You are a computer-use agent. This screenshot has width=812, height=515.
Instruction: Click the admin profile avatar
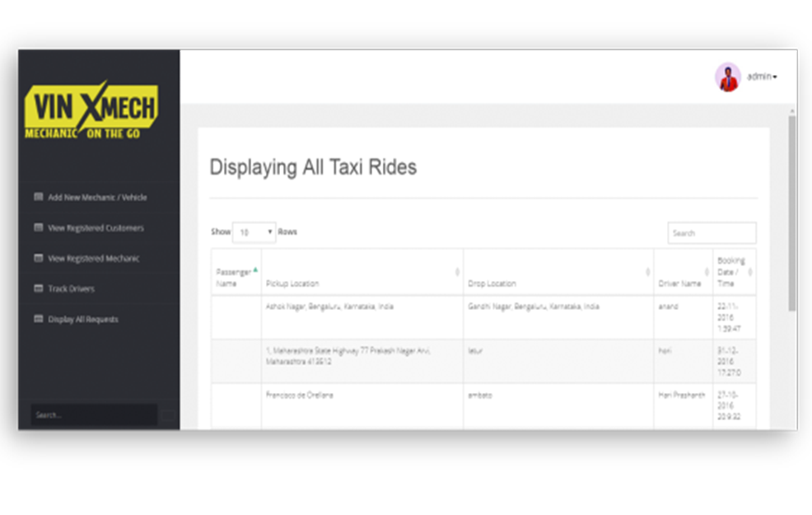pyautogui.click(x=727, y=77)
